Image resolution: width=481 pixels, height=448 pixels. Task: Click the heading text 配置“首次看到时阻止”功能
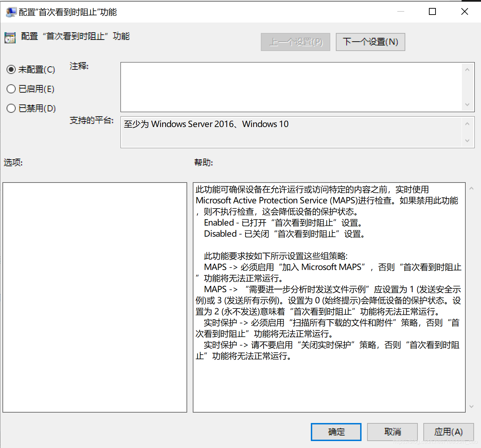[75, 36]
